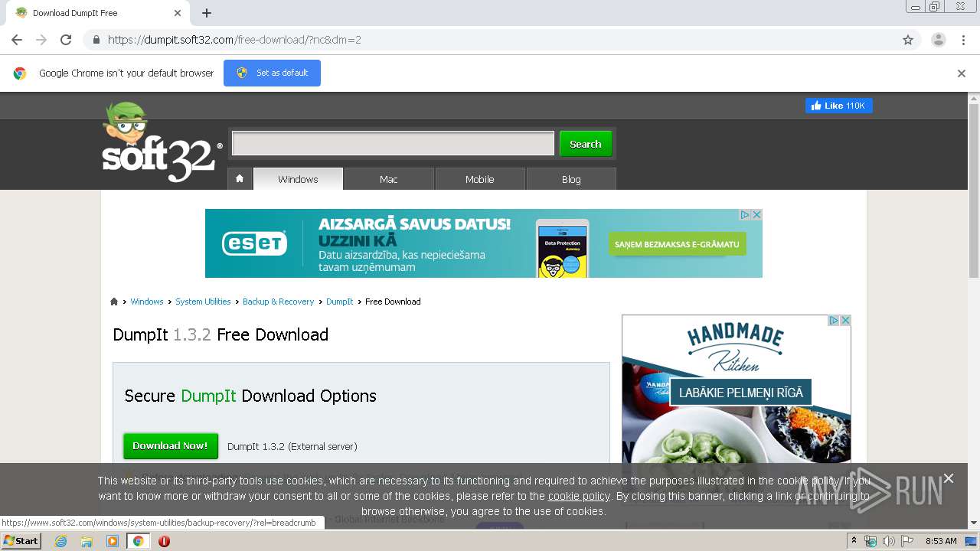Dismiss the default browser infobar
Viewport: 980px width, 551px height.
962,73
